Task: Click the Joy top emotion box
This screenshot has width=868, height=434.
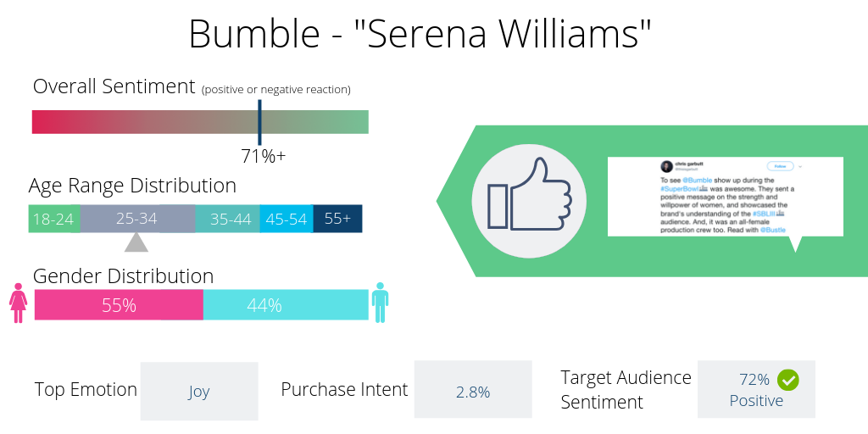Action: 199,391
